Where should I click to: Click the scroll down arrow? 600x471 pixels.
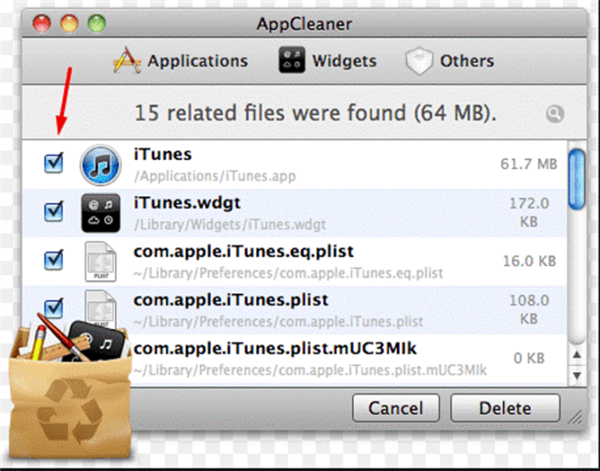577,375
